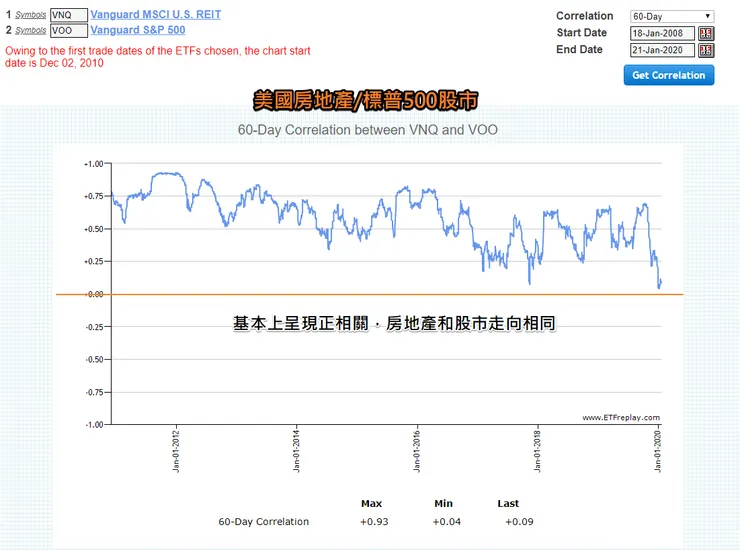Open the Start Date calendar picker icon
This screenshot has height=550, width=740.
click(706, 34)
